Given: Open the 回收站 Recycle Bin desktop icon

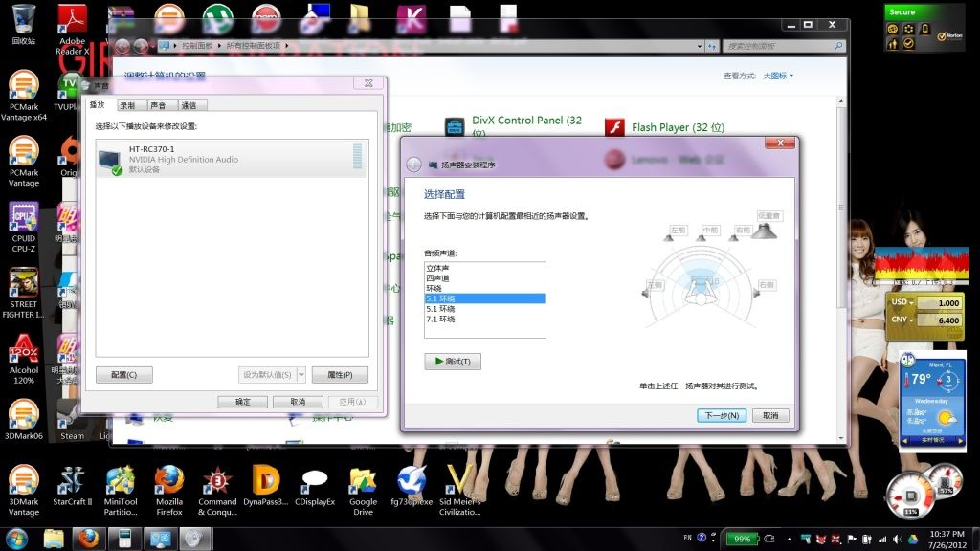Looking at the screenshot, I should coord(24,25).
